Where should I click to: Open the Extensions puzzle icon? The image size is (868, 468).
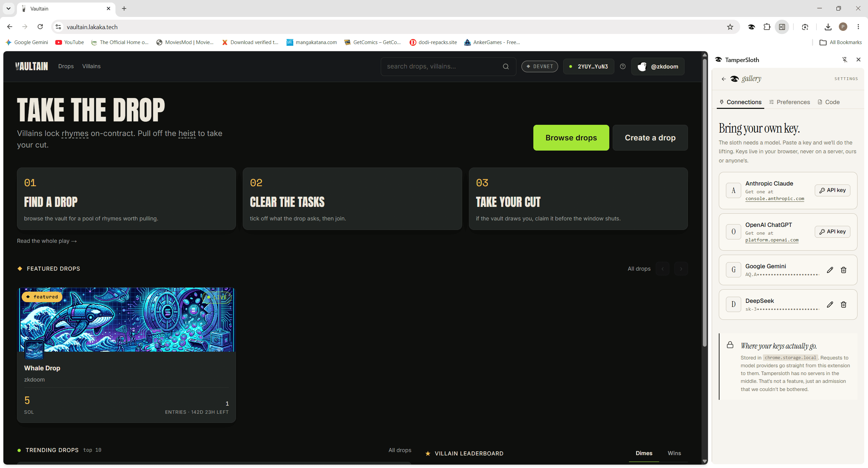click(x=767, y=27)
